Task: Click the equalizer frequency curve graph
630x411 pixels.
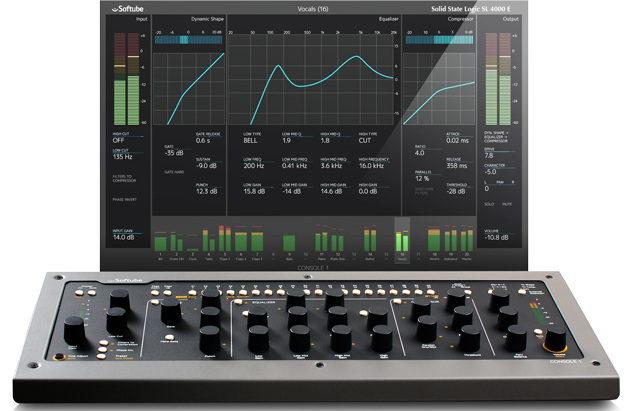Action: point(311,79)
